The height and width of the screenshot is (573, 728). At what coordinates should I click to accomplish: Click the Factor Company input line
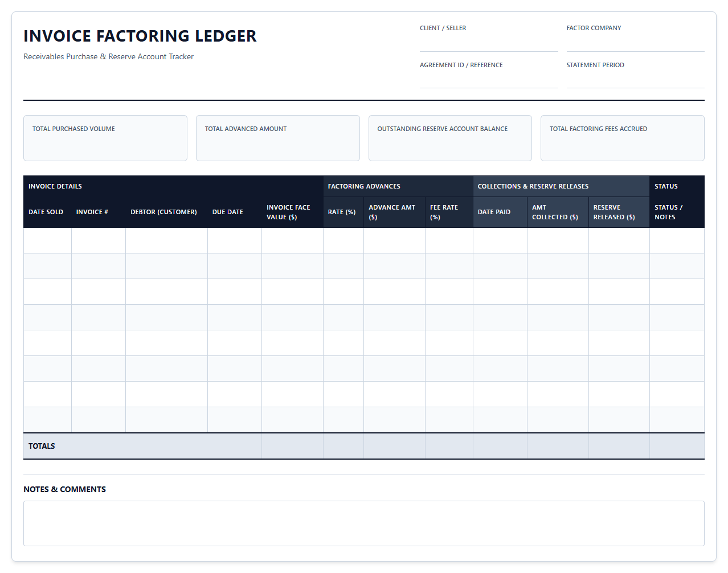click(x=635, y=43)
